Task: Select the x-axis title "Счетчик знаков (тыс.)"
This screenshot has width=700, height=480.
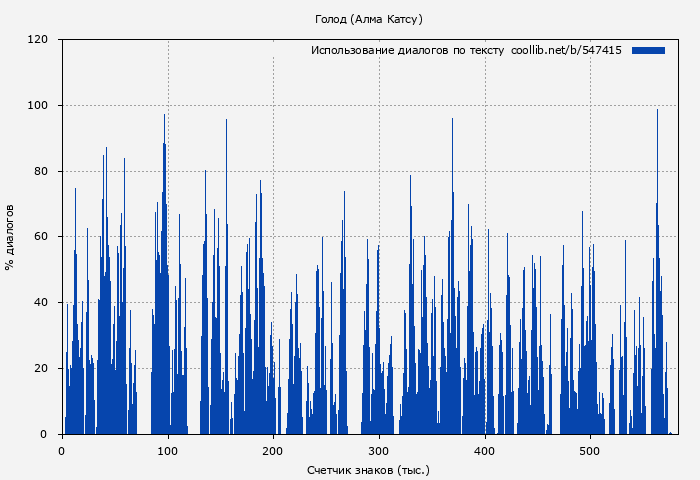Action: click(369, 469)
